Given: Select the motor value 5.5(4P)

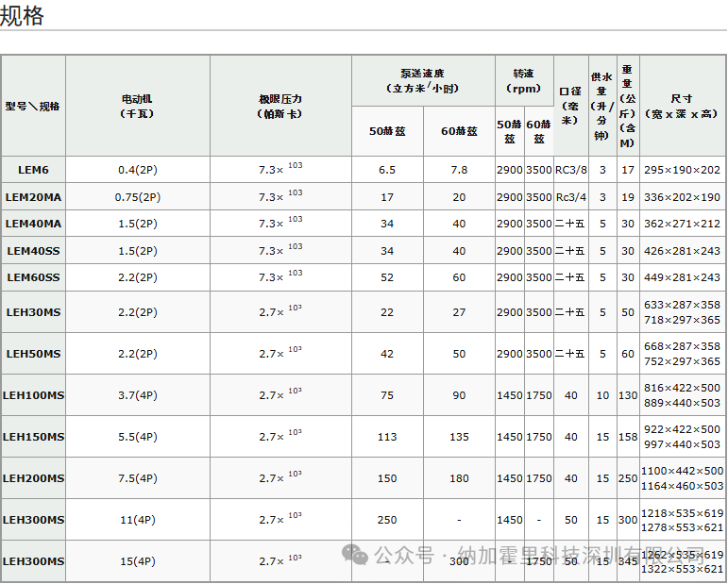Looking at the screenshot, I should (x=138, y=437).
